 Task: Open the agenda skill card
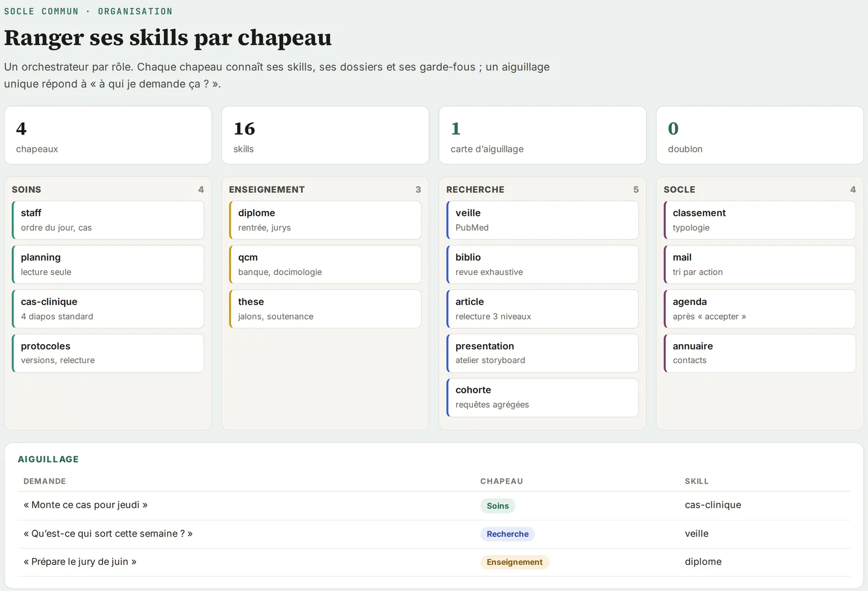pyautogui.click(x=759, y=309)
